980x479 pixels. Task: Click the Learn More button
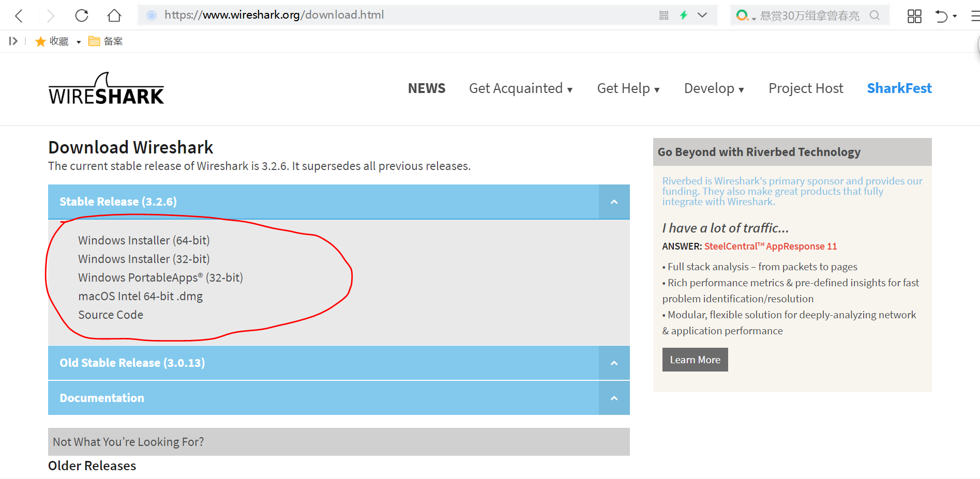click(x=695, y=360)
